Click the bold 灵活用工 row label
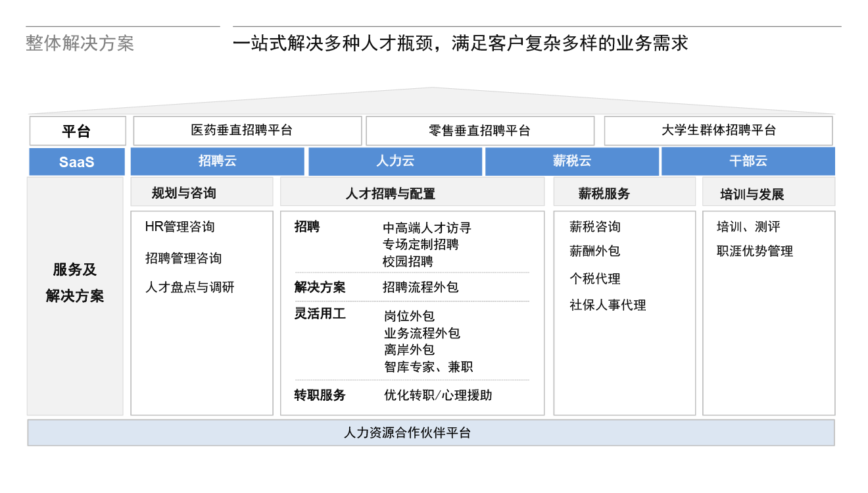 (x=320, y=314)
